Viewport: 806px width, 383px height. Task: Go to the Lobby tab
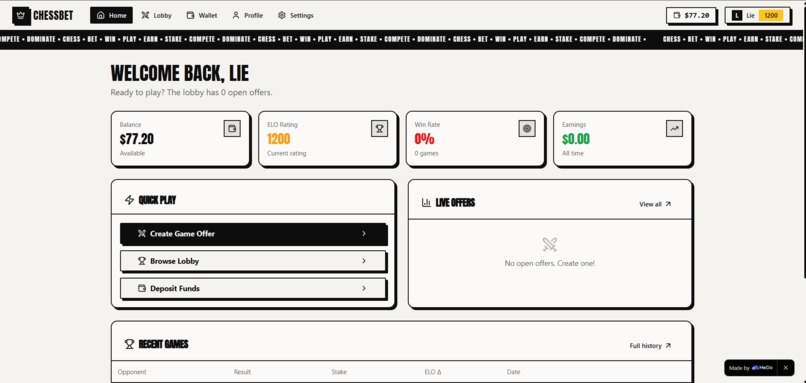tap(157, 15)
